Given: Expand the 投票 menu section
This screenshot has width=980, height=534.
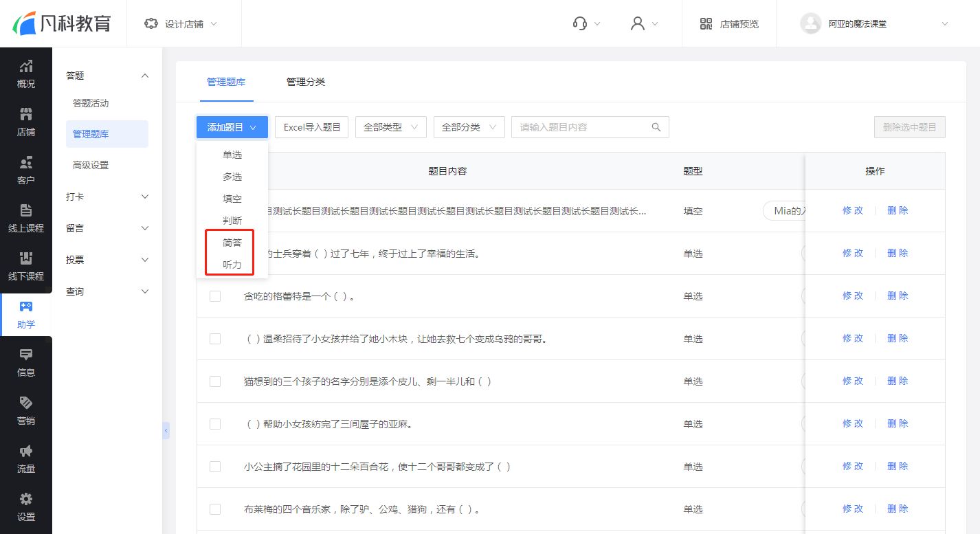Looking at the screenshot, I should coord(107,260).
